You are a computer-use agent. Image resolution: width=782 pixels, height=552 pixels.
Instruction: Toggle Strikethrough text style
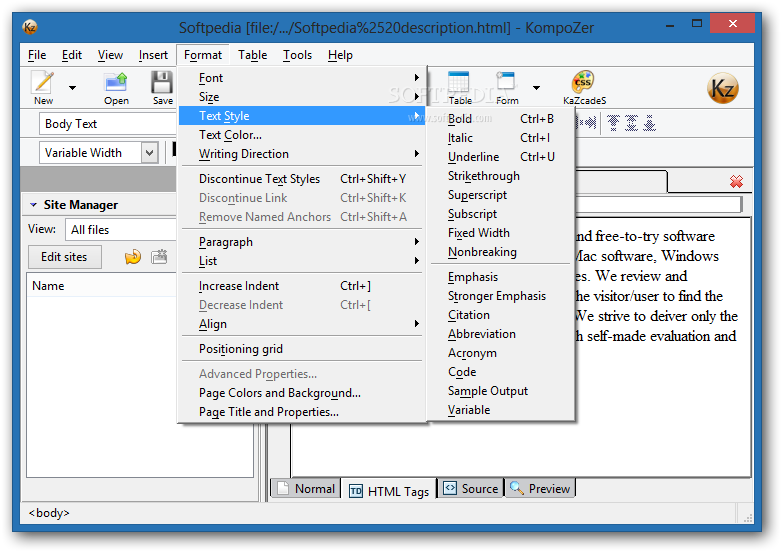coord(500,176)
